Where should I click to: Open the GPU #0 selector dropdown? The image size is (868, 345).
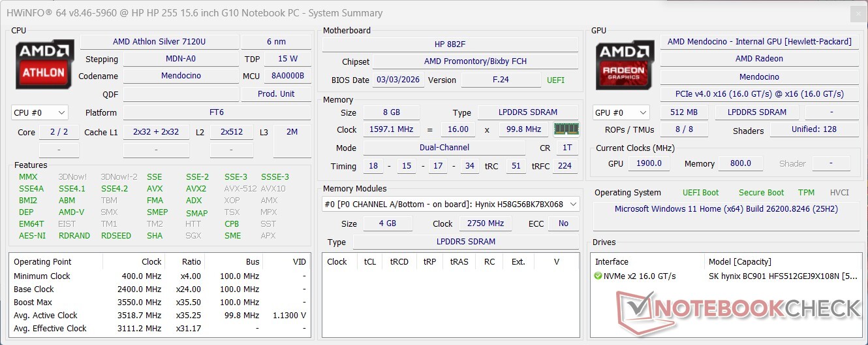[x=621, y=112]
